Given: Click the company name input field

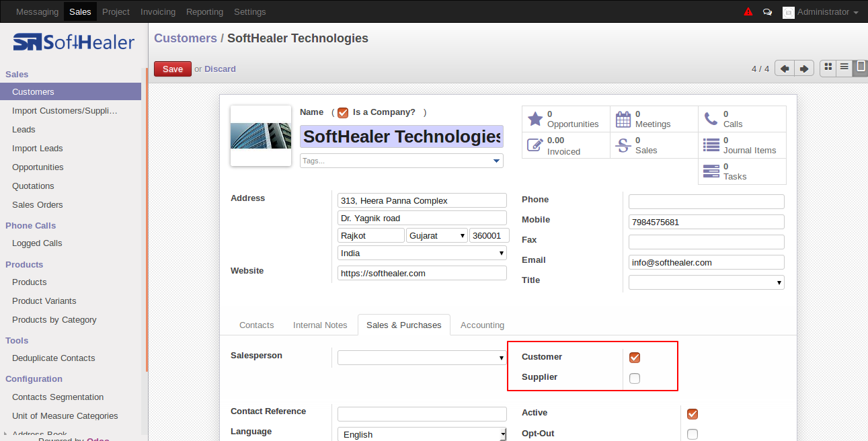Looking at the screenshot, I should pos(401,136).
